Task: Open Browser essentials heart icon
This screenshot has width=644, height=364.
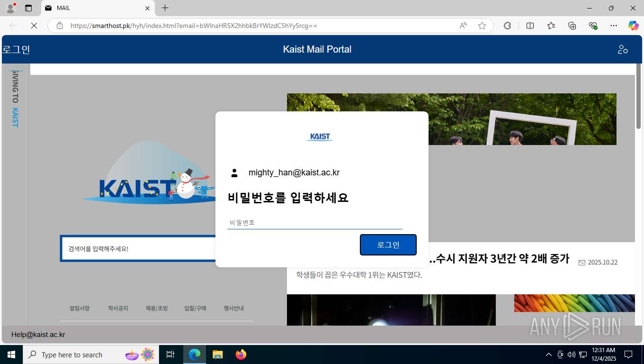Action: [593, 26]
